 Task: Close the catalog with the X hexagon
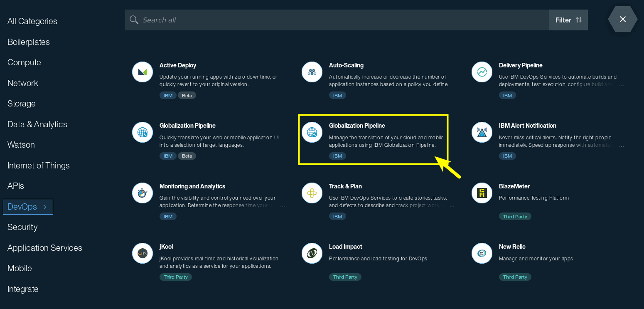(x=622, y=19)
